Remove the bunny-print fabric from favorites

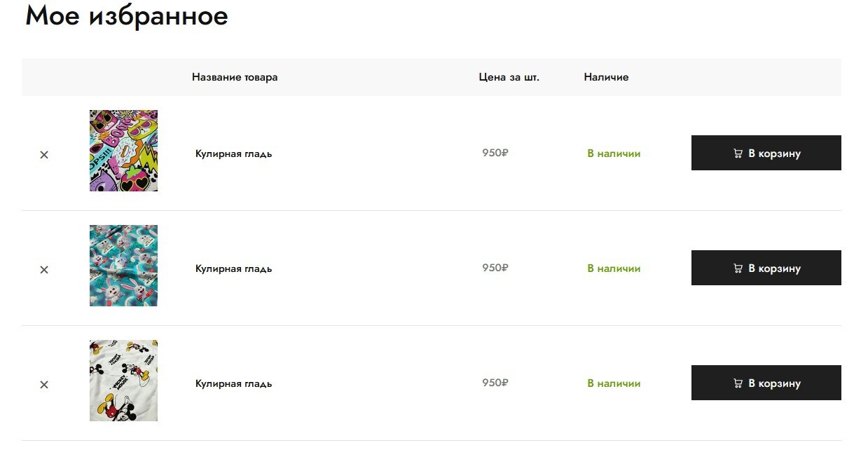coord(44,270)
